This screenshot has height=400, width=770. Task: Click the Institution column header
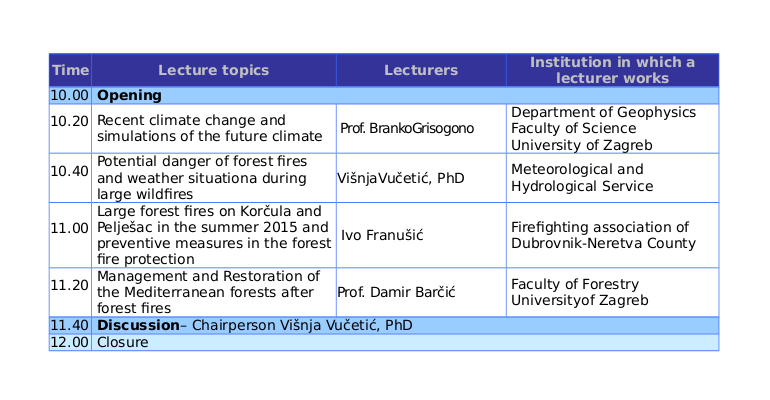coord(612,70)
